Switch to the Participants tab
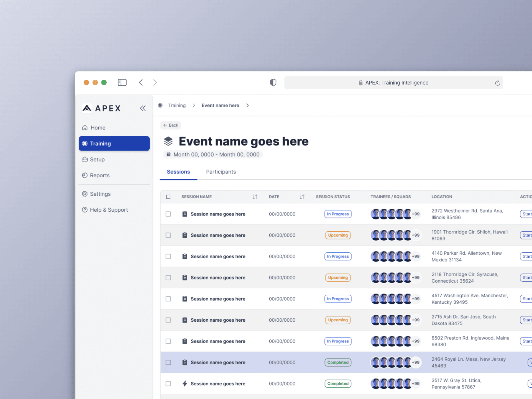Screen dimensions: 532x399 coord(221,172)
